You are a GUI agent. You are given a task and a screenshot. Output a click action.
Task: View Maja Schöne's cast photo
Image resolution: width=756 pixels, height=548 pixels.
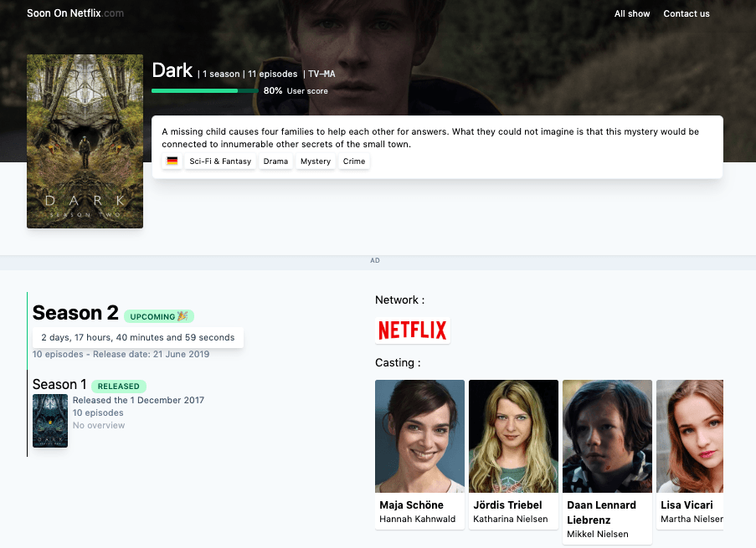pos(419,436)
